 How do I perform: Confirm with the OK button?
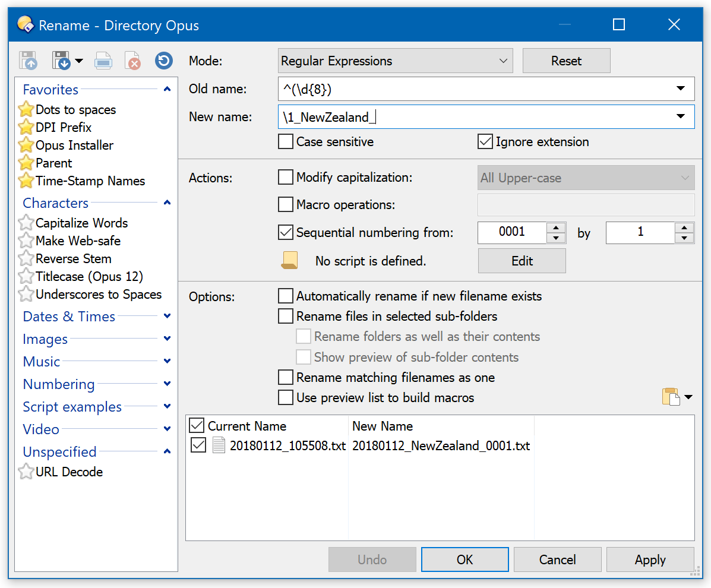(464, 559)
